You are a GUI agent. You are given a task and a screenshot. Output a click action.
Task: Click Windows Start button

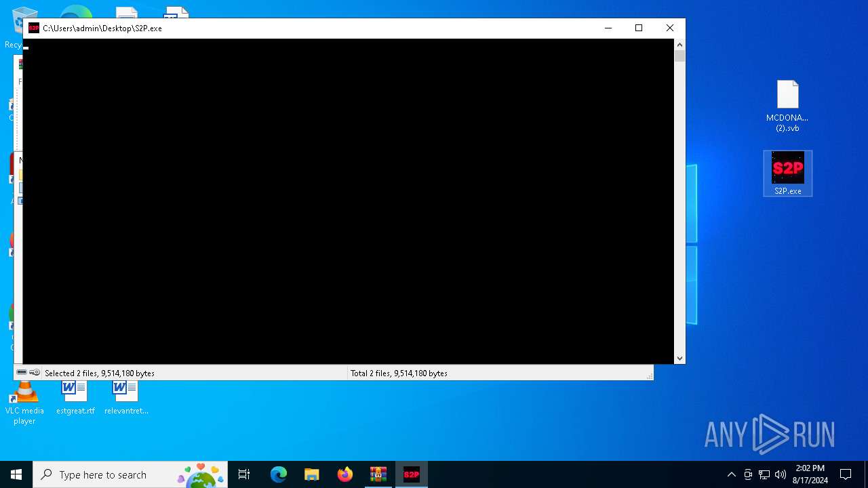coord(16,474)
